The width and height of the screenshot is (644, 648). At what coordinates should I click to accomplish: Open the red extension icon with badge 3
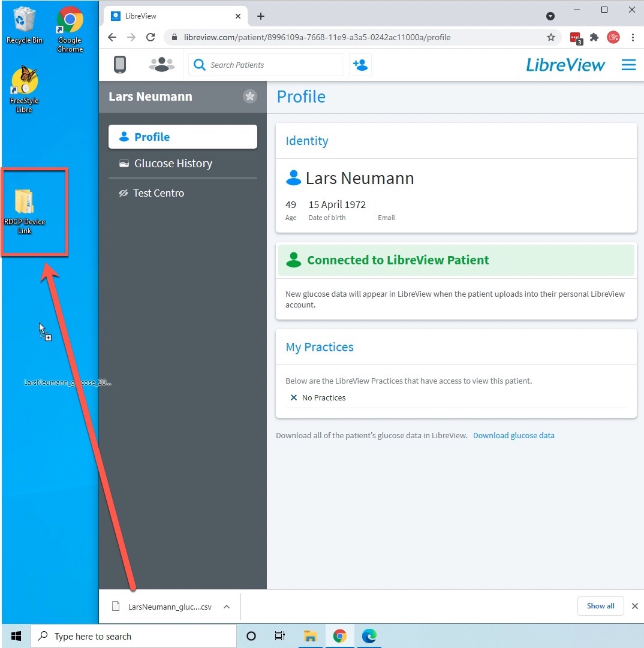(576, 38)
